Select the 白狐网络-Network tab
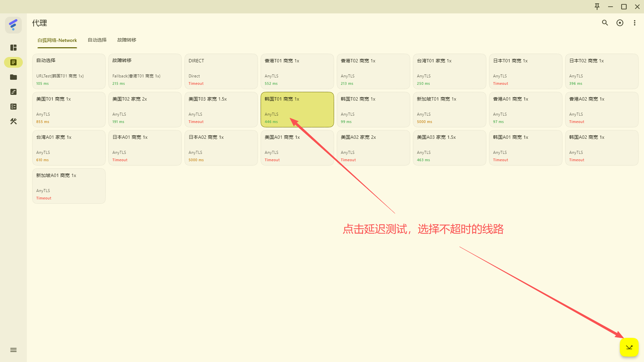This screenshot has width=644, height=362. [x=57, y=40]
